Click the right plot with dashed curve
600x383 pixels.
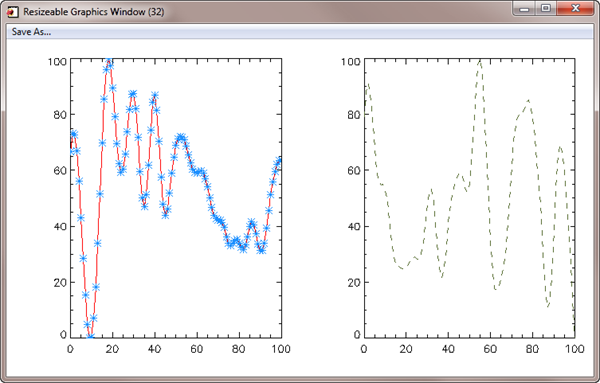470,198
